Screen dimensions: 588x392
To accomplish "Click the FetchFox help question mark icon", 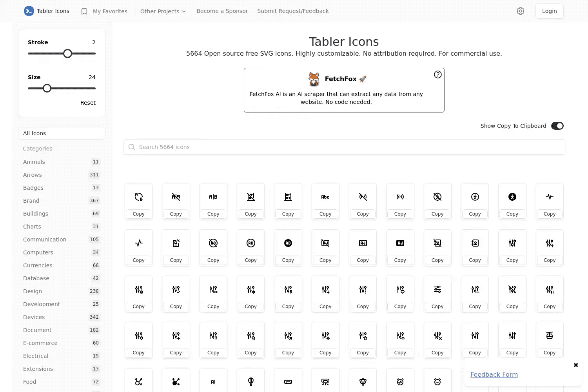I will click(438, 74).
